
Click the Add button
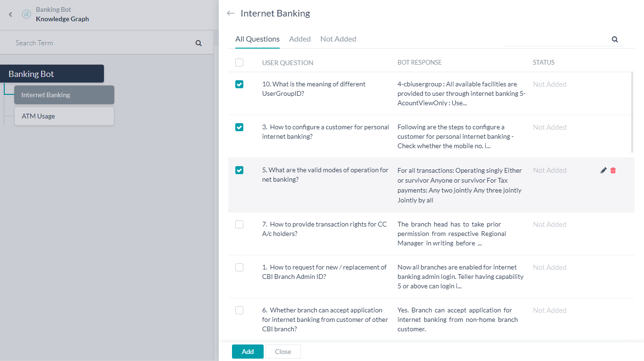[247, 351]
